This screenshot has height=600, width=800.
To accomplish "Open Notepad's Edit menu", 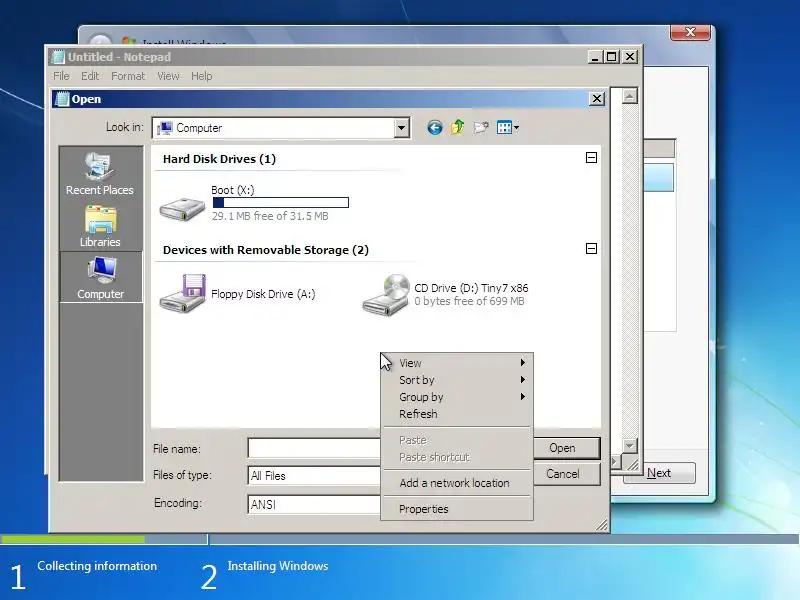I will [90, 76].
